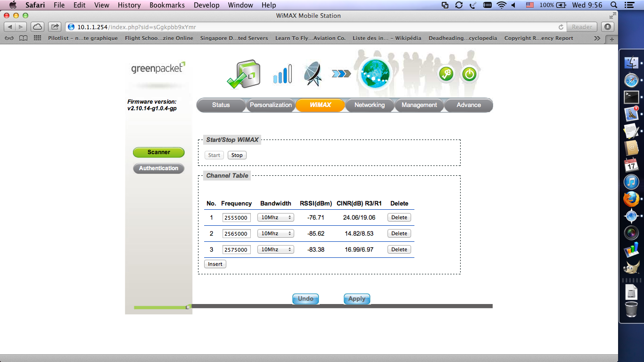Click the green checkmark device status icon

tap(243, 74)
